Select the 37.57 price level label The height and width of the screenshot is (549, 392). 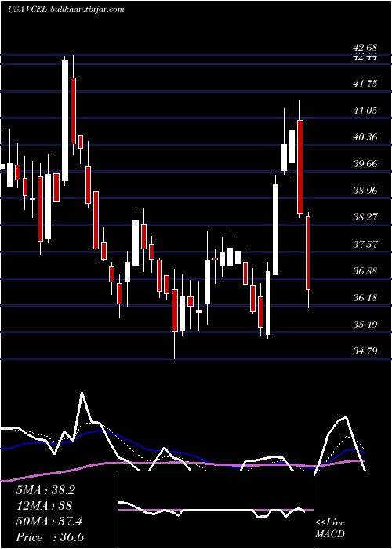365,245
